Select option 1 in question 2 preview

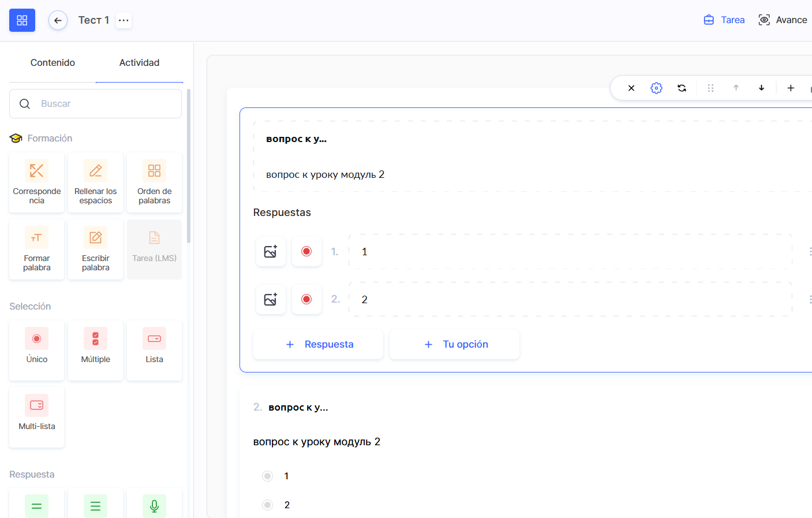(x=267, y=476)
